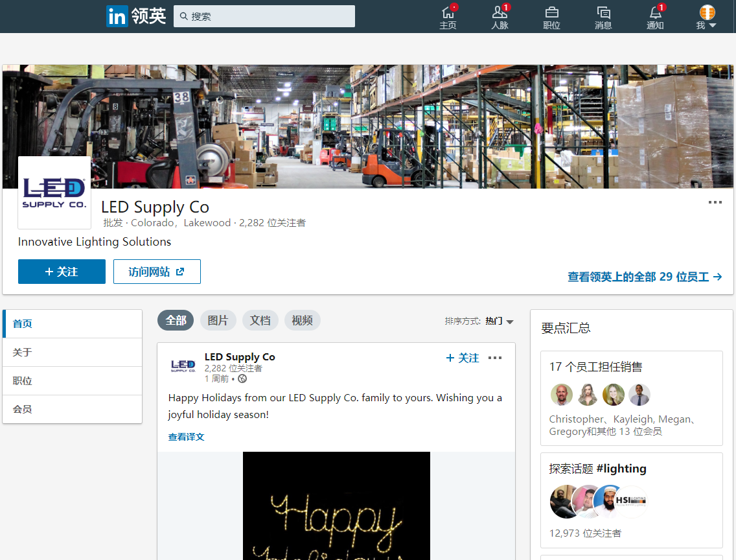
Task: Open 人脉 network icon in navigation
Action: coord(500,17)
